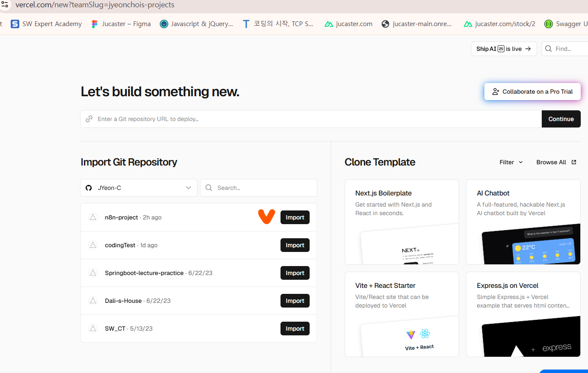Click the arrow icon on Ship AI banner
588x373 pixels.
(x=528, y=49)
